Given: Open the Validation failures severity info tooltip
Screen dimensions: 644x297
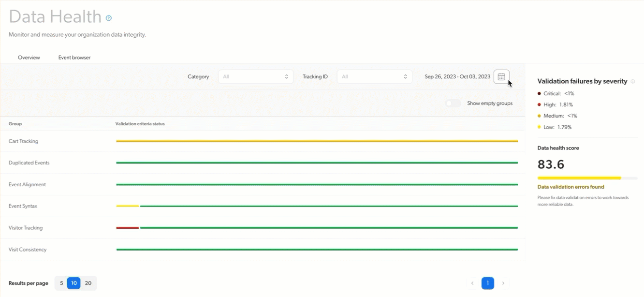Looking at the screenshot, I should pyautogui.click(x=633, y=81).
